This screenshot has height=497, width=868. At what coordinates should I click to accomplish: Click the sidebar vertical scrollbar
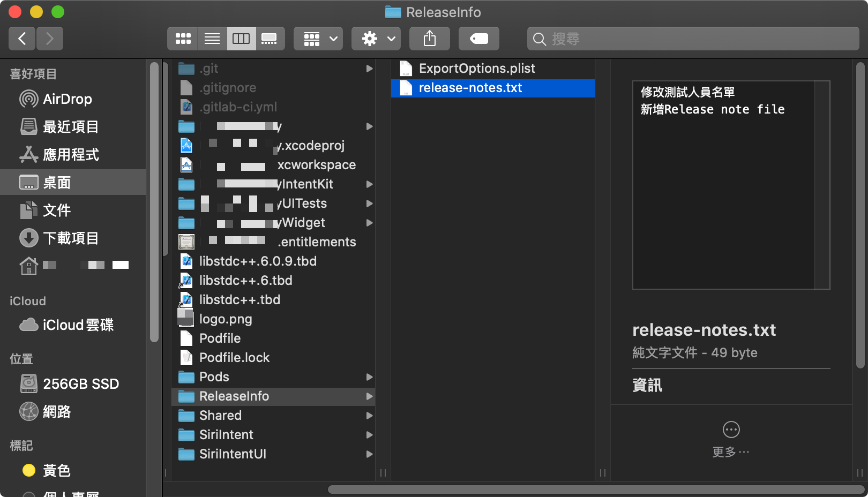coord(154,202)
